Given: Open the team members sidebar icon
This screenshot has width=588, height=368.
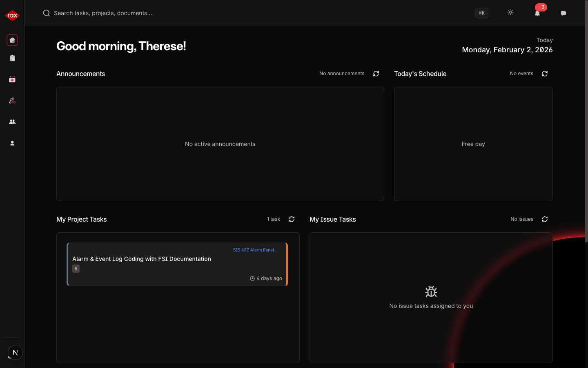Looking at the screenshot, I should [x=12, y=122].
